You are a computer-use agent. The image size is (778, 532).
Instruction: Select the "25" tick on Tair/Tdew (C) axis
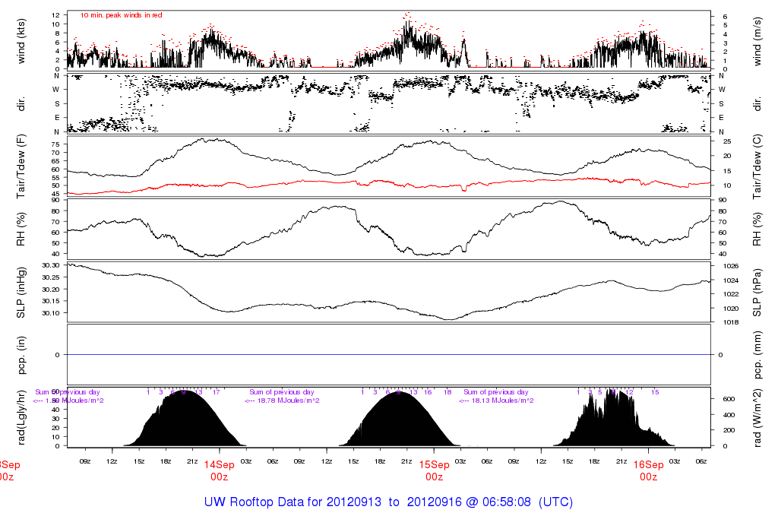tap(727, 141)
